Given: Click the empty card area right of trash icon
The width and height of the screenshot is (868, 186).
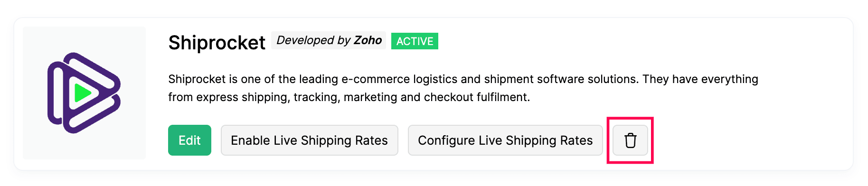Looking at the screenshot, I should pyautogui.click(x=750, y=140).
